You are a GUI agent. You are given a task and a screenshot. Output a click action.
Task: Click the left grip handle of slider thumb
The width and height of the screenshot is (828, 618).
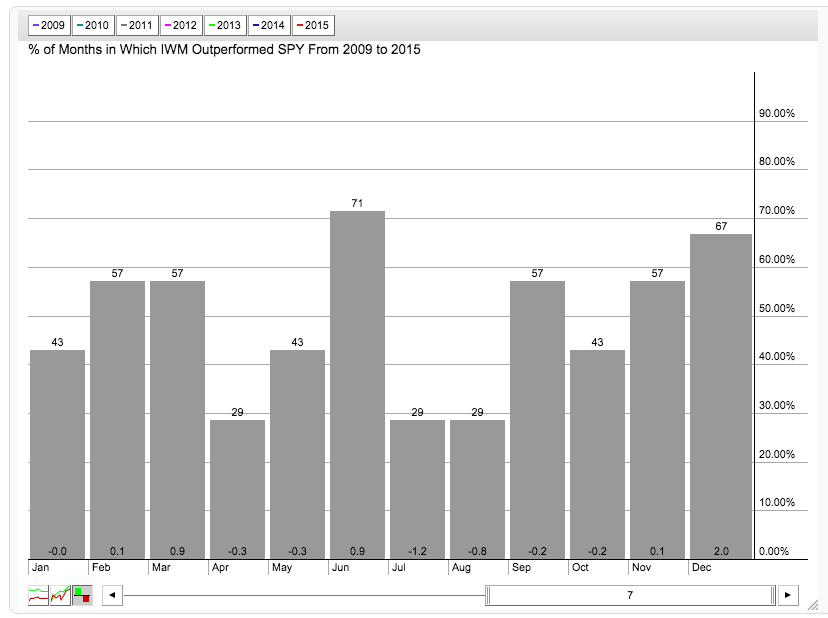pyautogui.click(x=488, y=595)
